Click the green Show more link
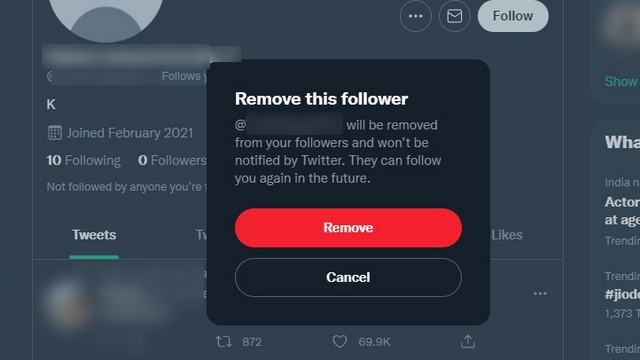The width and height of the screenshot is (640, 360). point(622,81)
